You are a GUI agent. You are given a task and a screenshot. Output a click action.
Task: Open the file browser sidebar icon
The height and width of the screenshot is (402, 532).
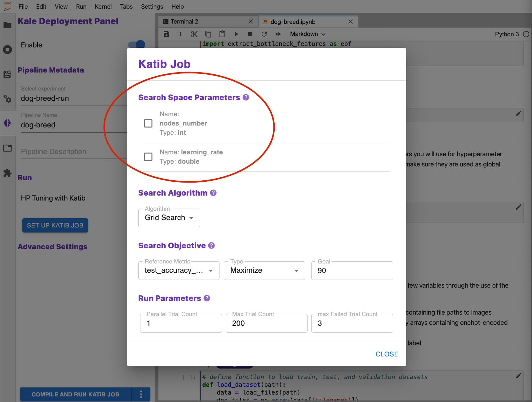point(7,25)
